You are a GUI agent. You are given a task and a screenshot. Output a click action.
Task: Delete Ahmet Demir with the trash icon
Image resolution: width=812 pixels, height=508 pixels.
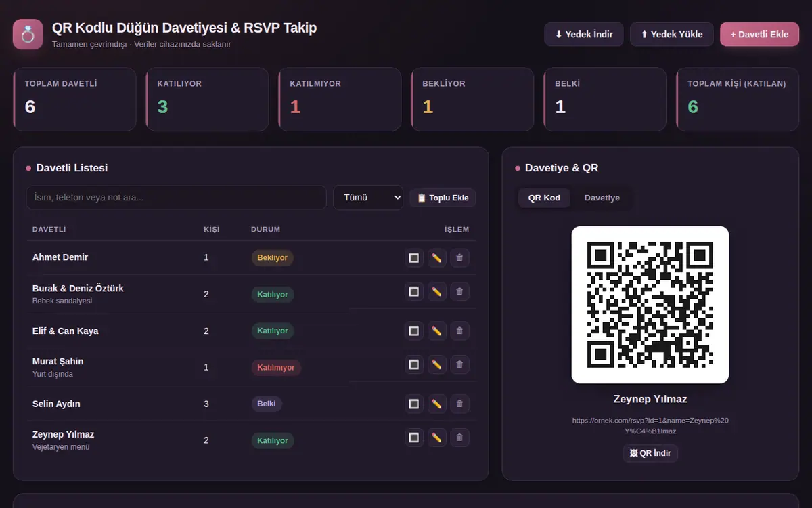click(x=459, y=257)
